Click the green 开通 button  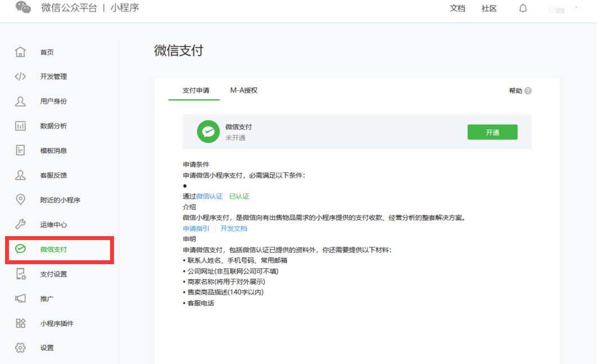tap(492, 132)
